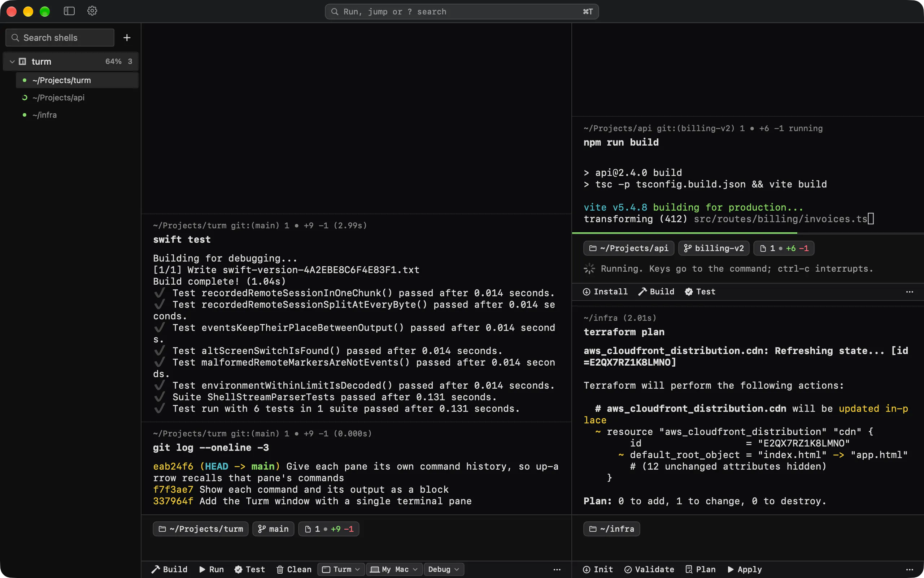The image size is (924, 578).
Task: Click the npm run build command
Action: point(621,142)
